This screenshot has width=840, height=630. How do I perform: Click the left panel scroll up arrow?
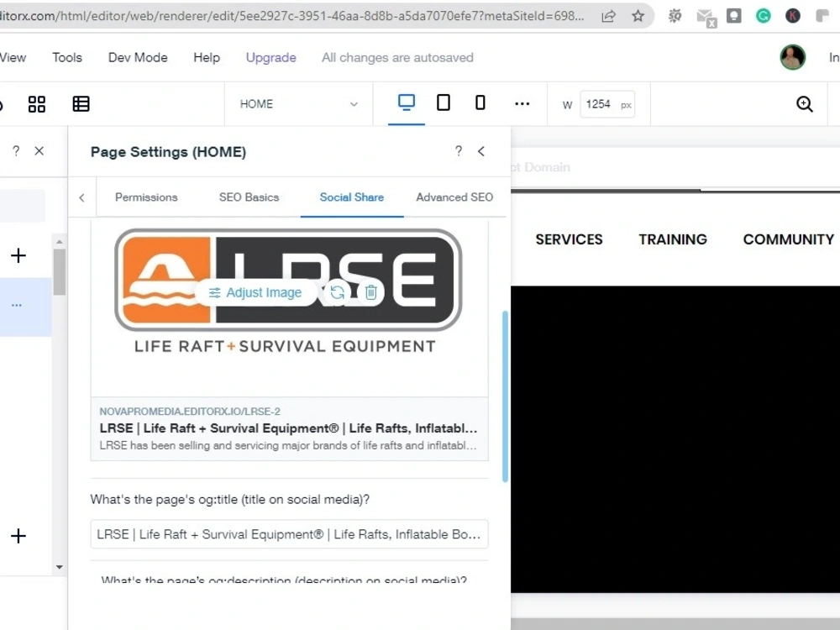(60, 242)
